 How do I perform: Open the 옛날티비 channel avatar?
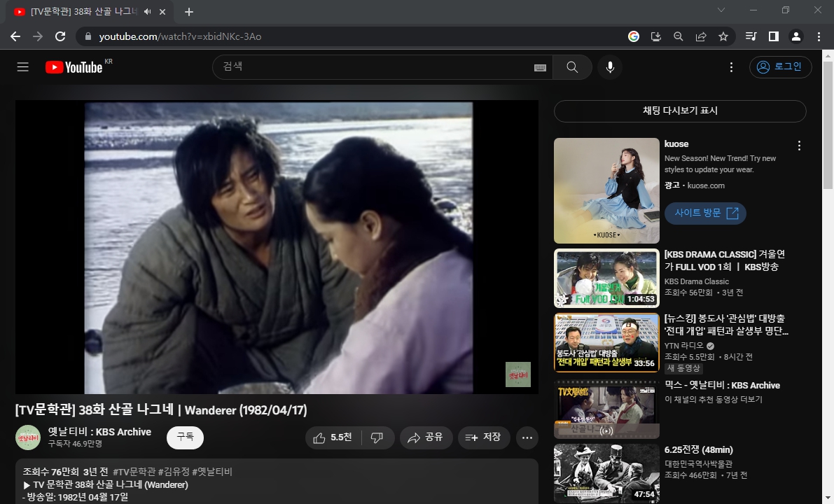pyautogui.click(x=28, y=437)
